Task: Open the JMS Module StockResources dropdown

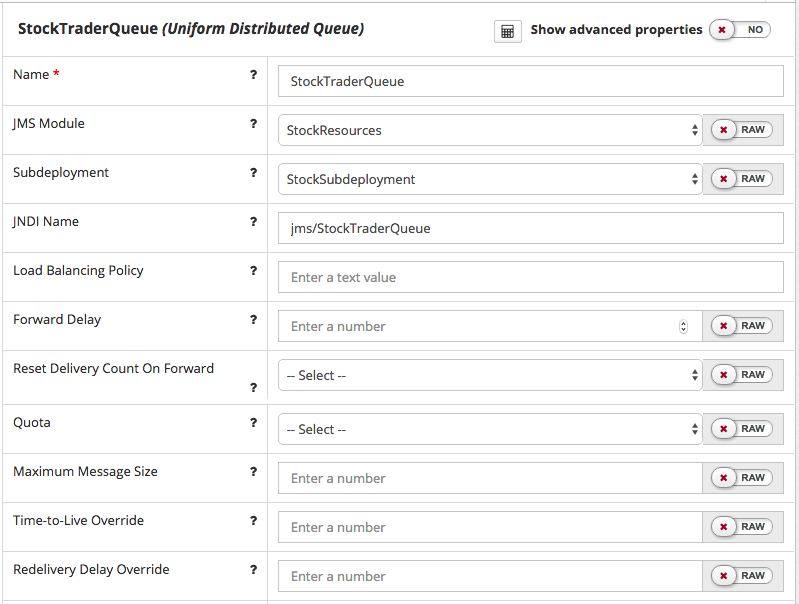Action: tap(490, 130)
